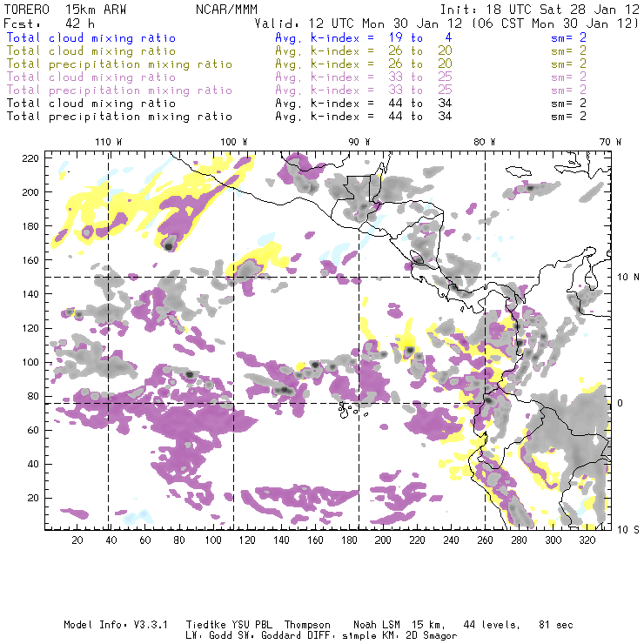Select the "100 W" longitude label
This screenshot has width=644, height=644.
(234, 142)
